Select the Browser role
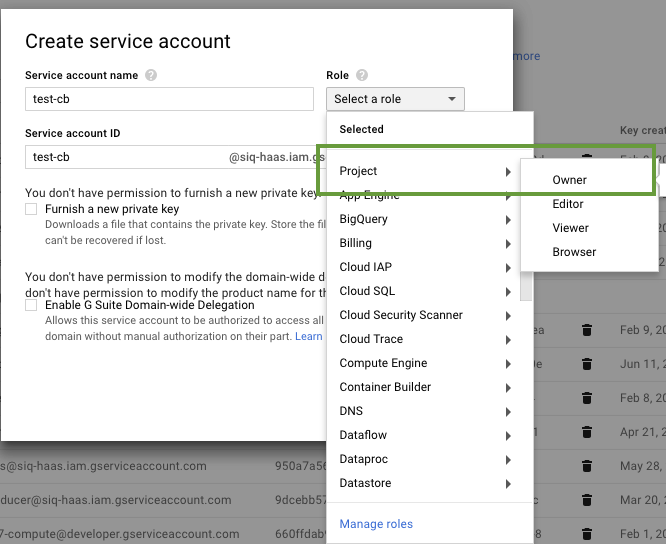The width and height of the screenshot is (666, 544). [x=574, y=252]
